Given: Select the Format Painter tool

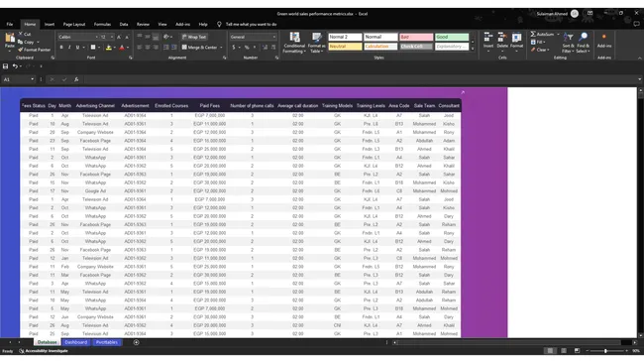Looking at the screenshot, I should (34, 50).
